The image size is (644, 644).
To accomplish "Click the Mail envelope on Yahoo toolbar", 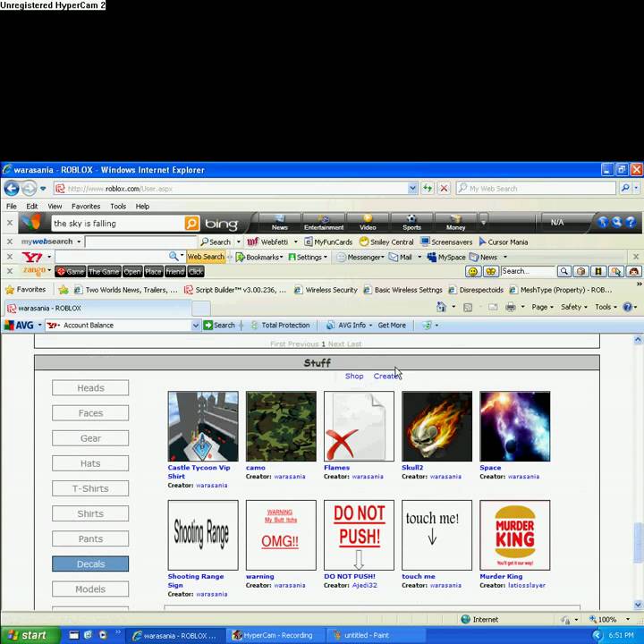I will coord(394,257).
